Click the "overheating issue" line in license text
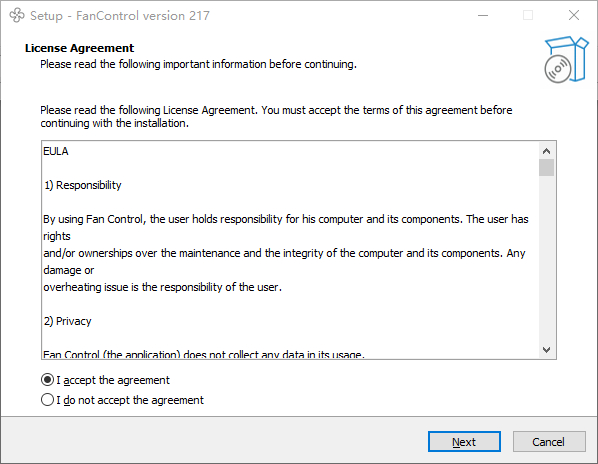598x464 pixels. pos(162,287)
